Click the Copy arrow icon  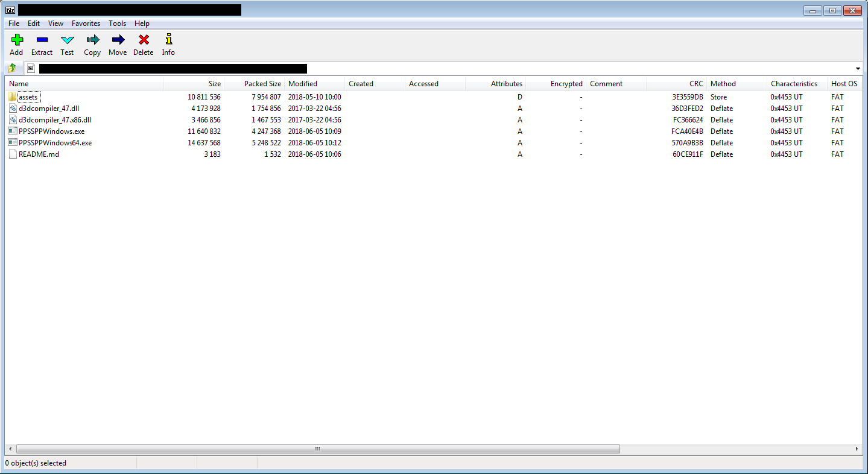tap(92, 40)
